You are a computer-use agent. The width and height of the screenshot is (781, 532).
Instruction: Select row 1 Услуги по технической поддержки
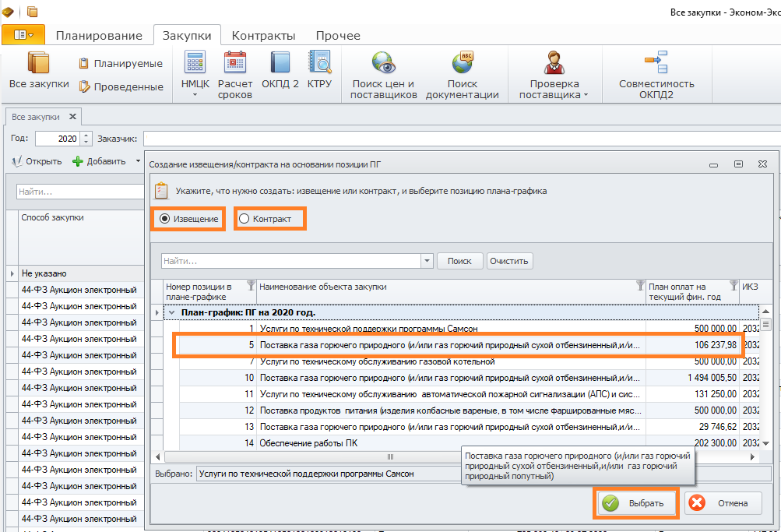[461, 329]
